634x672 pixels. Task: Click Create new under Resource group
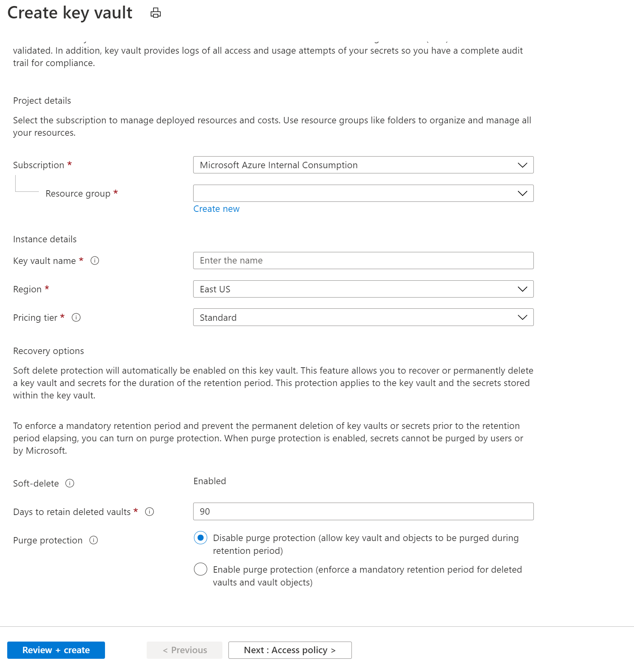216,209
